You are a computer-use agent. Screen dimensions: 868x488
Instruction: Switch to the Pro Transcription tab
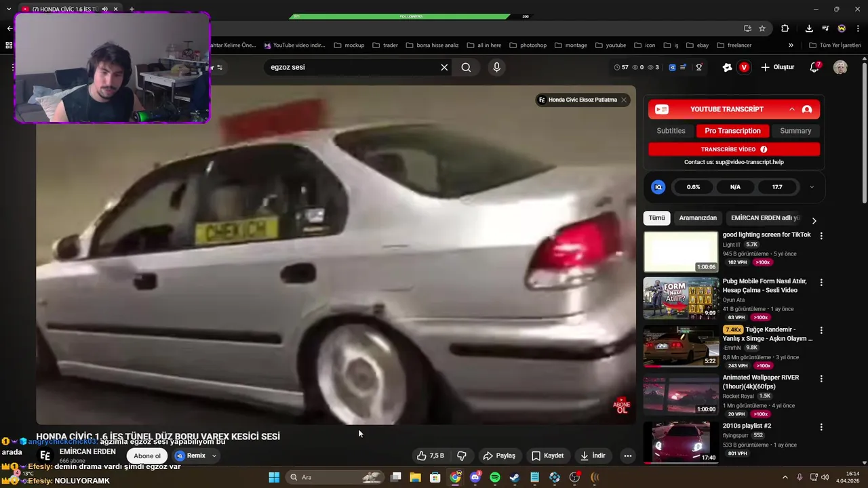[732, 131]
